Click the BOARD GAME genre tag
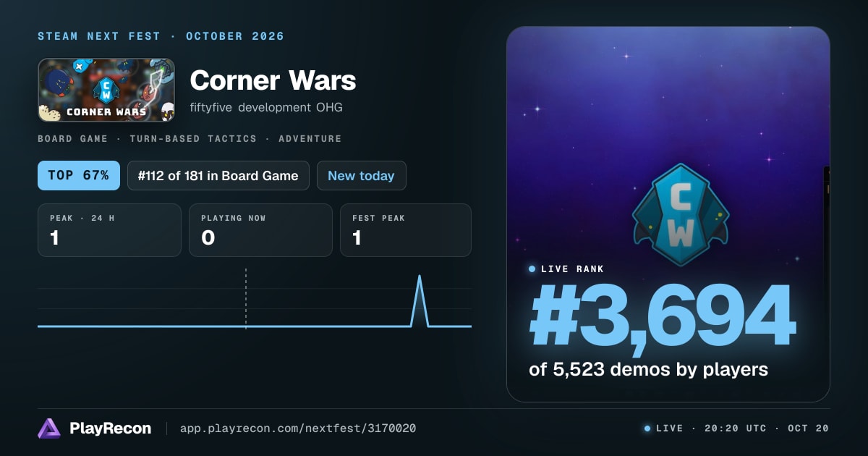868x456 pixels. [72, 138]
